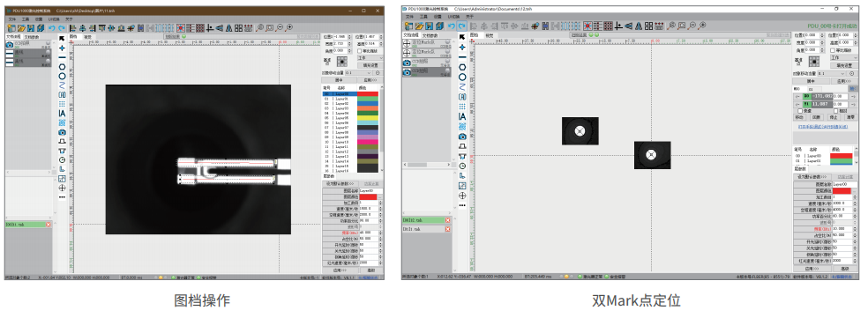Tick the checkbox beside angle field, right window

[x=833, y=50]
